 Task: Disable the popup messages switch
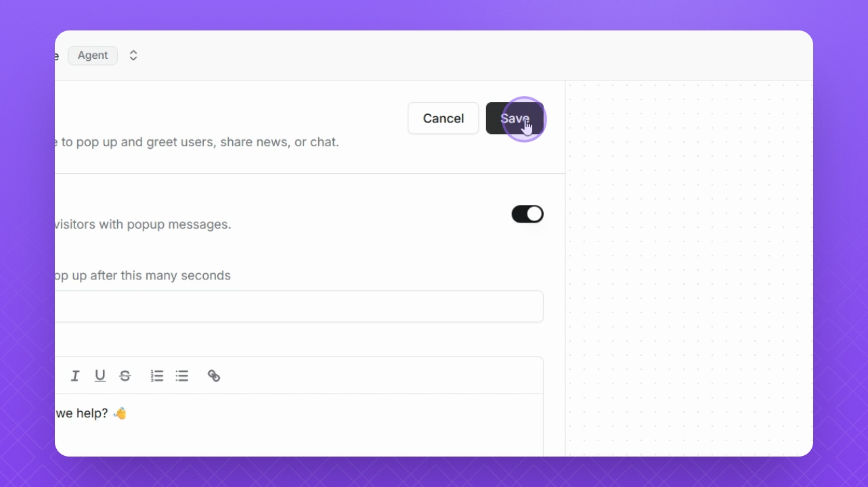click(527, 214)
